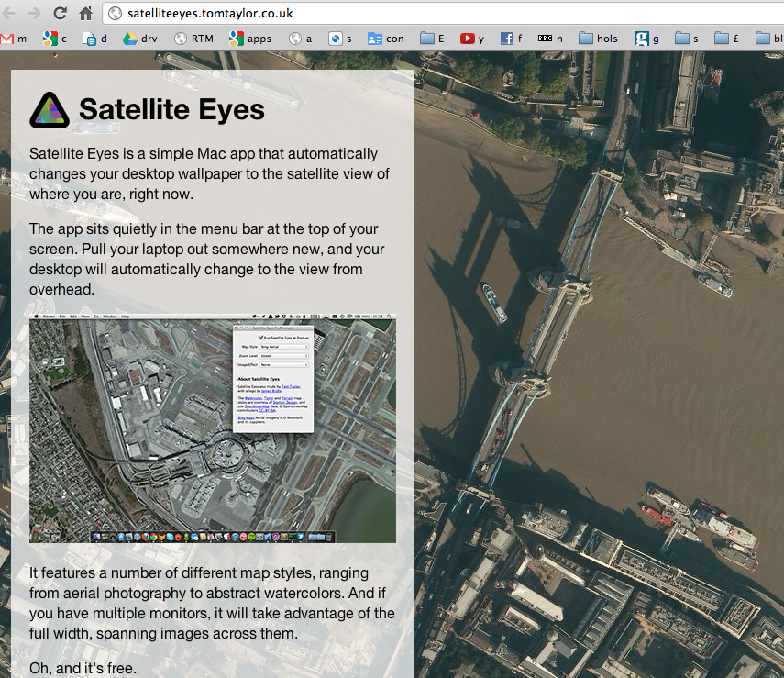
Task: Open the Google Drive 'drv' bookmark
Action: click(140, 39)
